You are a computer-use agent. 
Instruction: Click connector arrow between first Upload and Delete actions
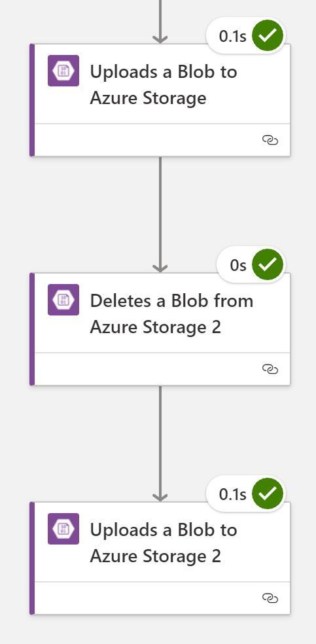click(160, 215)
